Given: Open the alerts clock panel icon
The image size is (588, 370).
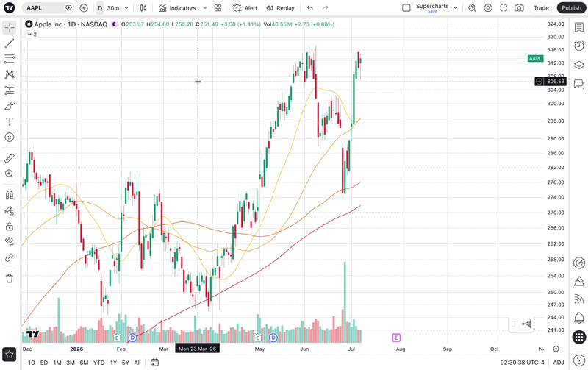Looking at the screenshot, I should pyautogui.click(x=579, y=46).
